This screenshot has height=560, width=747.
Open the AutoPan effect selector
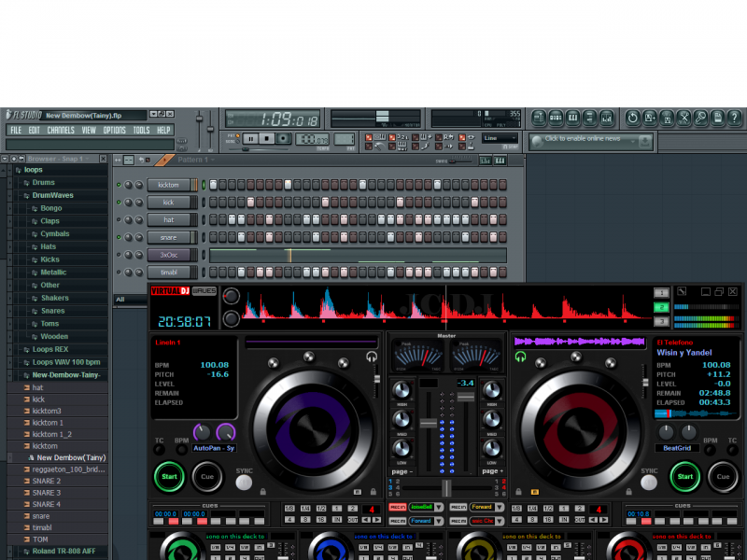tap(214, 448)
